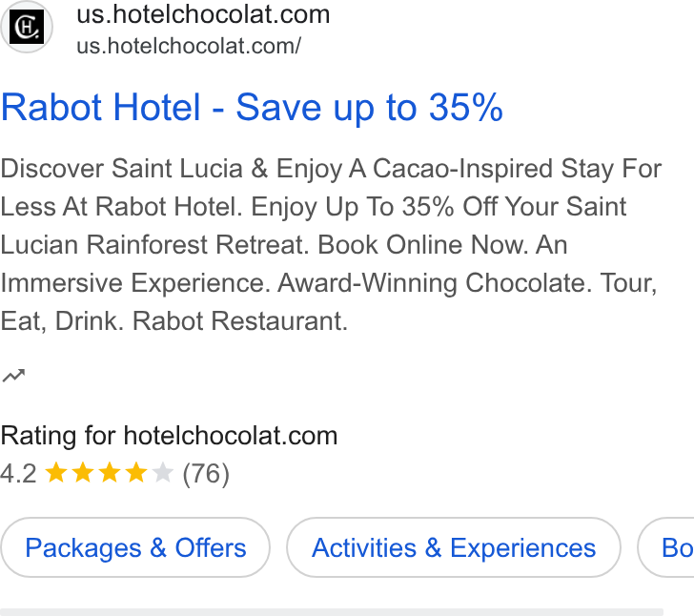The width and height of the screenshot is (694, 616).
Task: Click the Rating for hotelchocolat.com label
Action: tap(169, 436)
